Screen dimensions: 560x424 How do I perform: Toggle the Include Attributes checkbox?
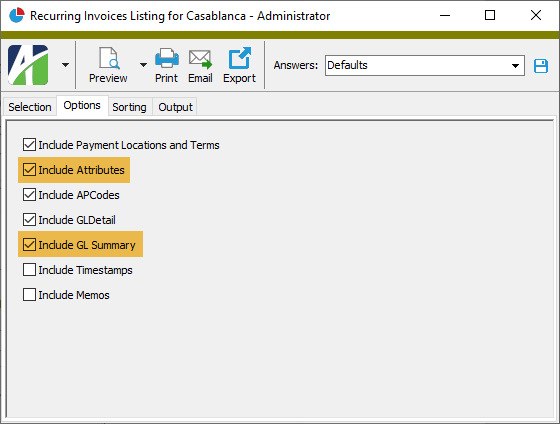tap(29, 170)
